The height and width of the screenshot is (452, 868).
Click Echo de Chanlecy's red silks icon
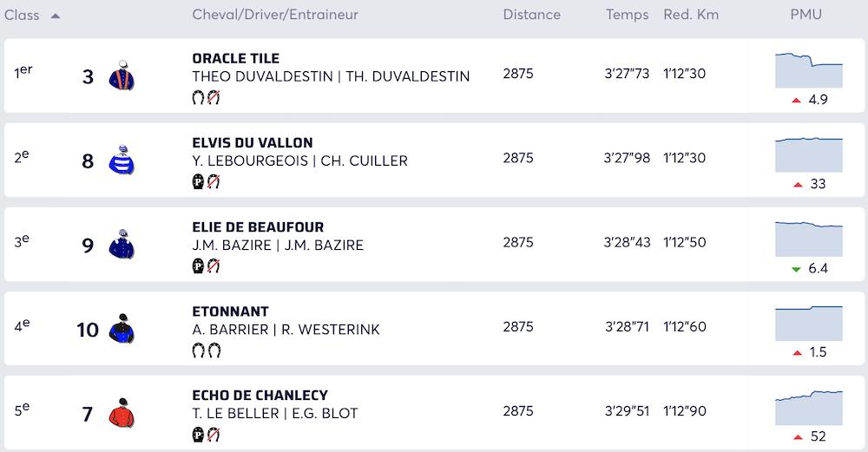(x=122, y=413)
